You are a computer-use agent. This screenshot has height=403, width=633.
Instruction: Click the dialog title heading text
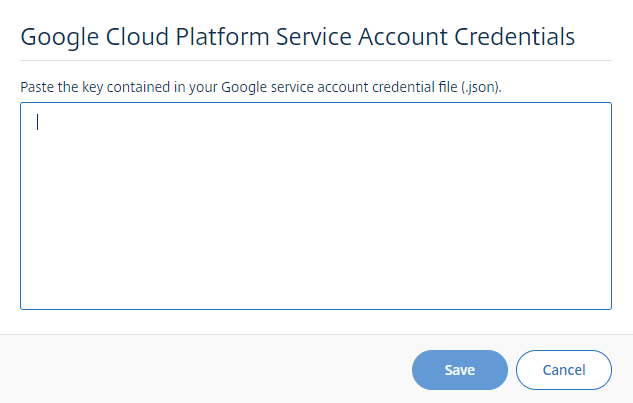297,37
